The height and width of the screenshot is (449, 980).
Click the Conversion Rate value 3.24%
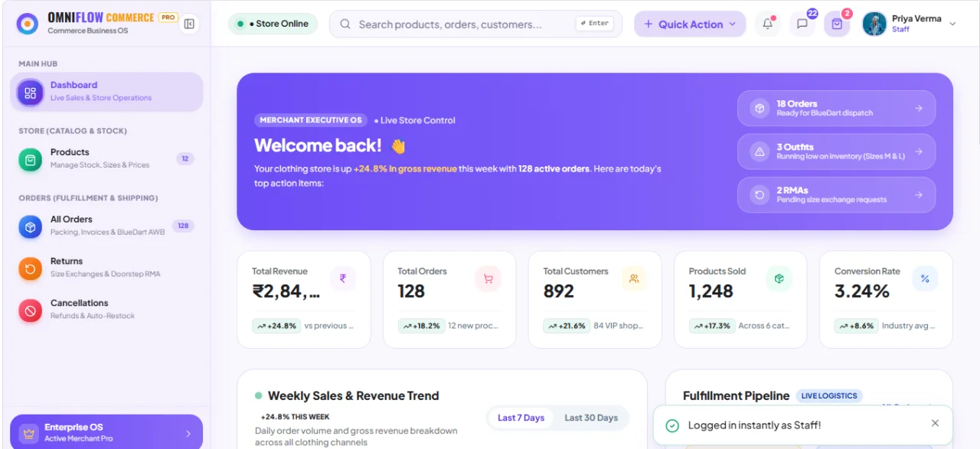(x=862, y=291)
